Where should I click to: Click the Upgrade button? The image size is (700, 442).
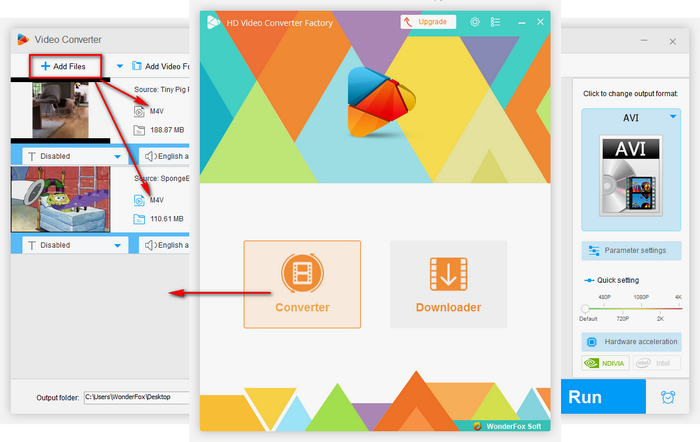pos(428,22)
